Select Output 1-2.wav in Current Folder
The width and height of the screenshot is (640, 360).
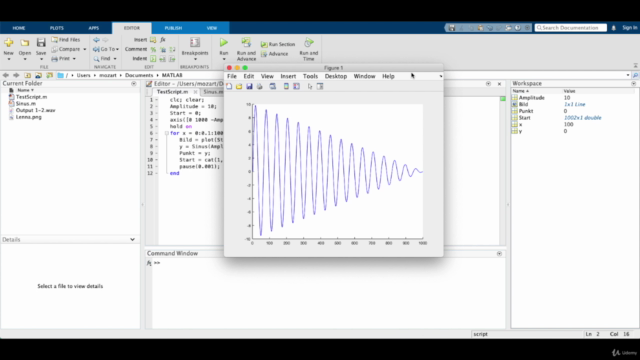pos(36,110)
